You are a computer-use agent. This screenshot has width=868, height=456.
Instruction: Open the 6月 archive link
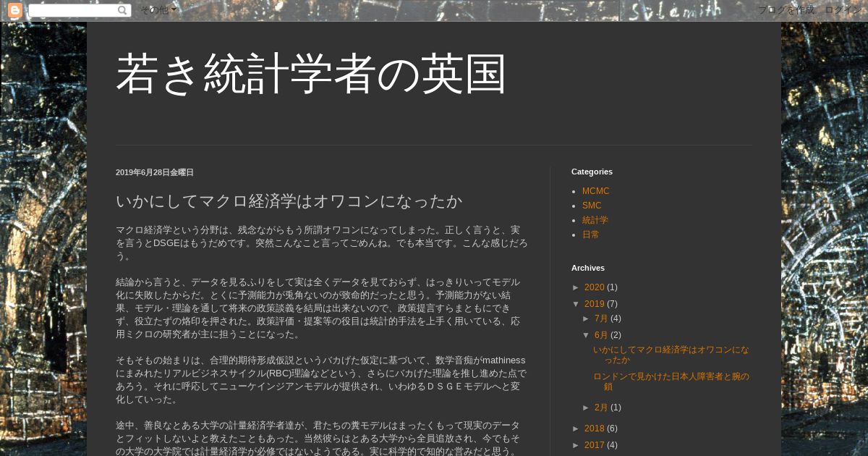601,335
